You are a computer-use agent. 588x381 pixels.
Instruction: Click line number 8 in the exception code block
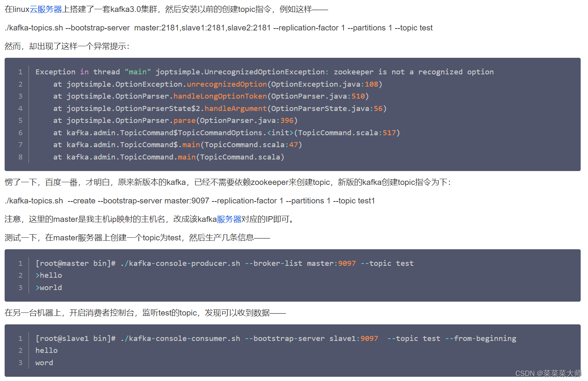[20, 157]
